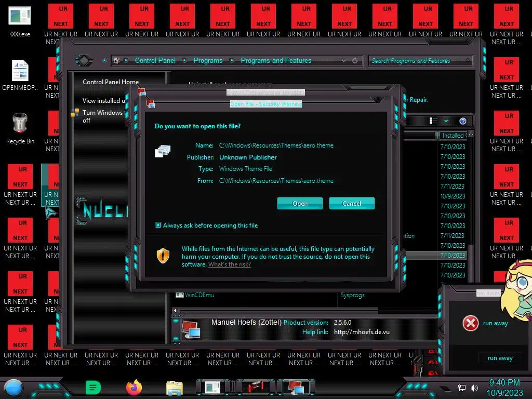
Task: Click the aero.theme Name path text
Action: 276,145
